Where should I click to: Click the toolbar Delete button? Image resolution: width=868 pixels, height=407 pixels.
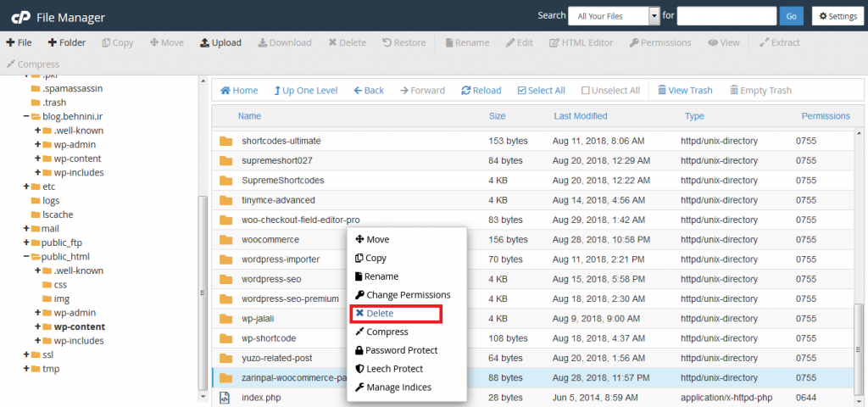[347, 42]
